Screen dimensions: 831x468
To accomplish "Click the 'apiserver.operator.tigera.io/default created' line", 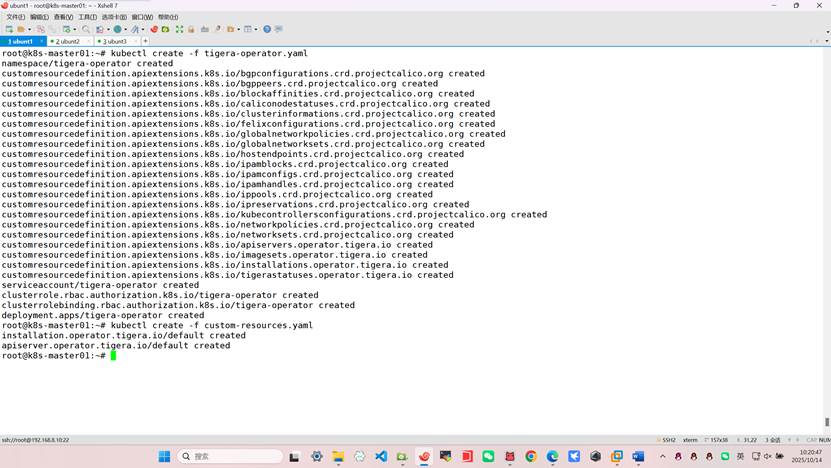I will click(116, 346).
